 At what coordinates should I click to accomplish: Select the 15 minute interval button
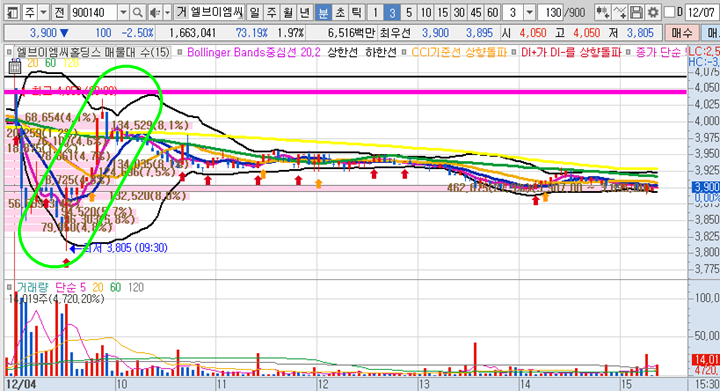[x=443, y=12]
